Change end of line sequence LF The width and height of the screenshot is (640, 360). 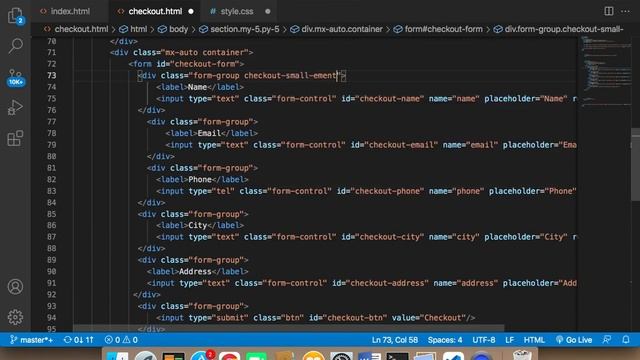509,340
